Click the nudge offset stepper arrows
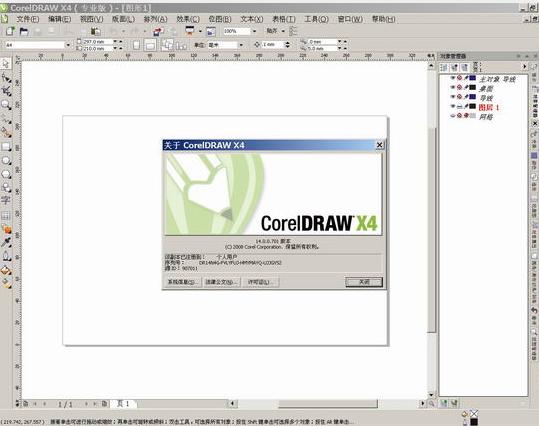This screenshot has width=539, height=426. click(x=287, y=45)
